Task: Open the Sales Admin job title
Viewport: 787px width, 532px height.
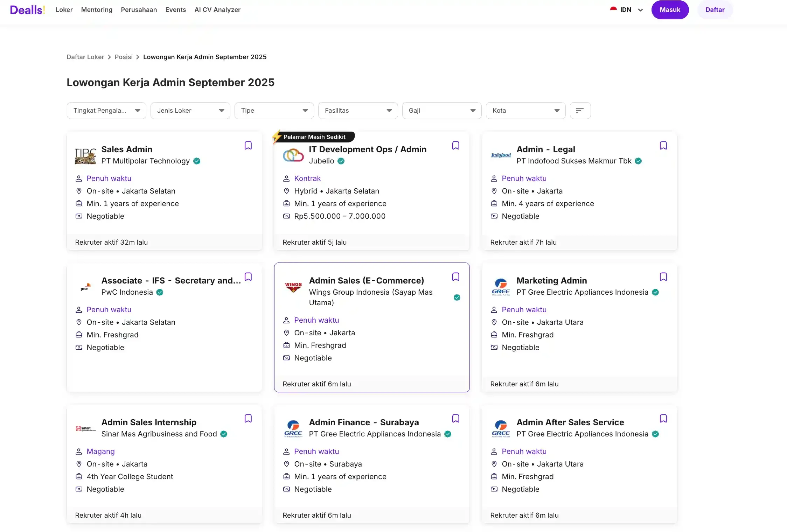Action: pos(127,149)
